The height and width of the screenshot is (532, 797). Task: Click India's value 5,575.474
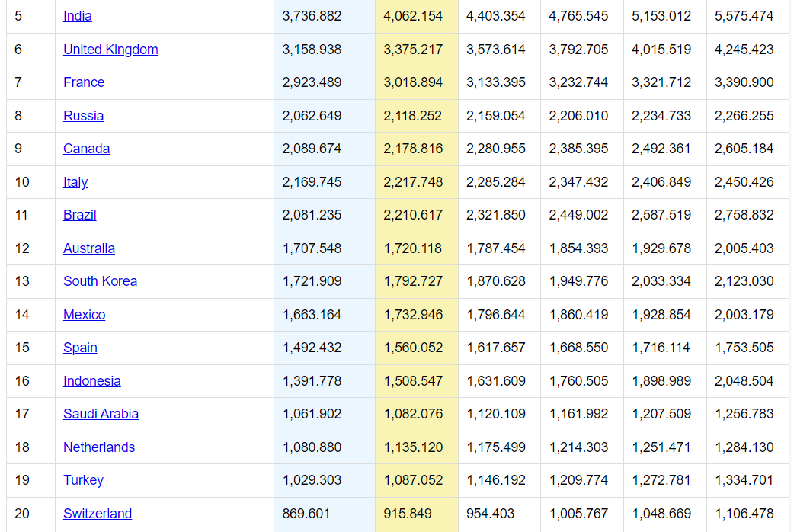(744, 16)
